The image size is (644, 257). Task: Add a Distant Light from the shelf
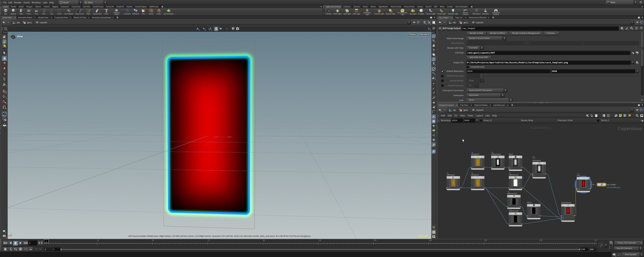coord(390,11)
